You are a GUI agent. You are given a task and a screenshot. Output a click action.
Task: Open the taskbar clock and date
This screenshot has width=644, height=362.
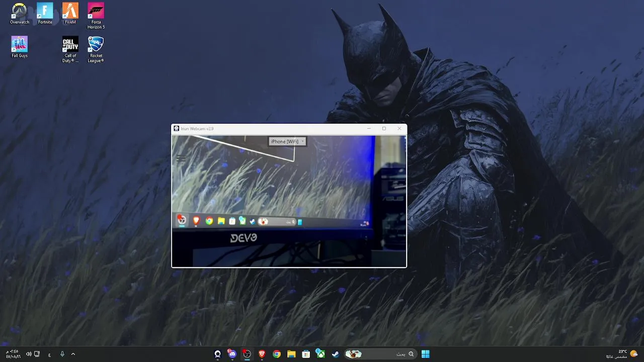[x=13, y=354]
